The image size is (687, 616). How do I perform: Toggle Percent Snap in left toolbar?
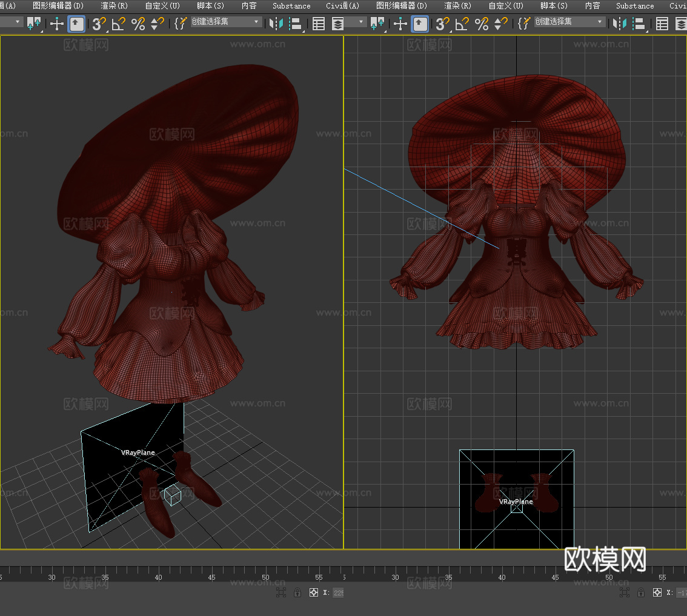pyautogui.click(x=138, y=24)
